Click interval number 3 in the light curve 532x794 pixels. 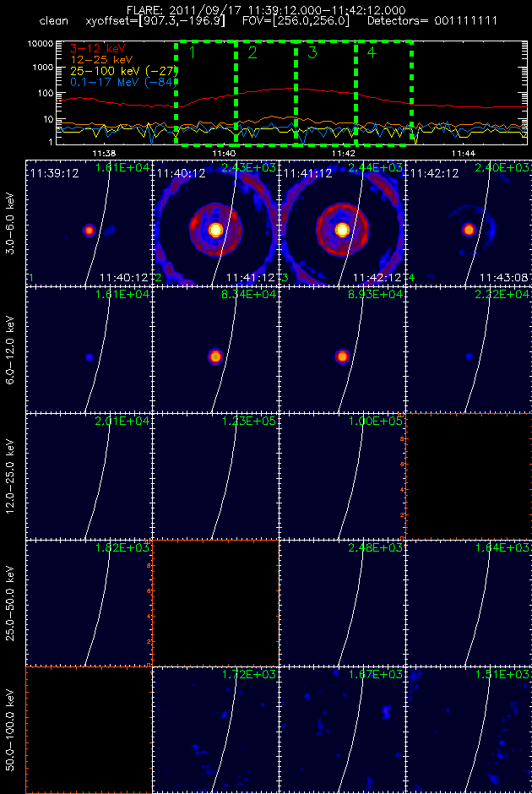(x=312, y=52)
